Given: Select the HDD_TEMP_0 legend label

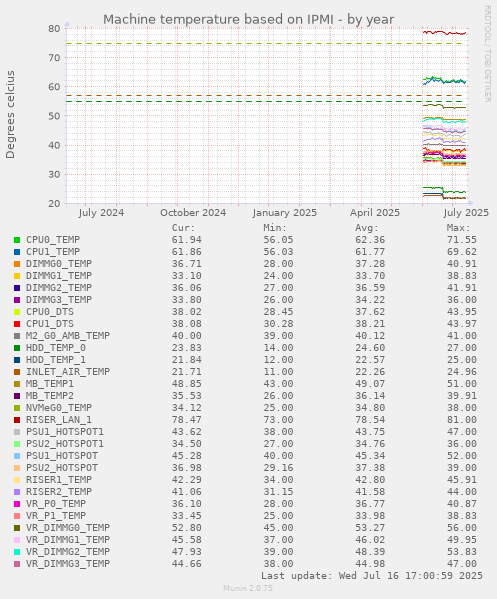Looking at the screenshot, I should point(56,348).
